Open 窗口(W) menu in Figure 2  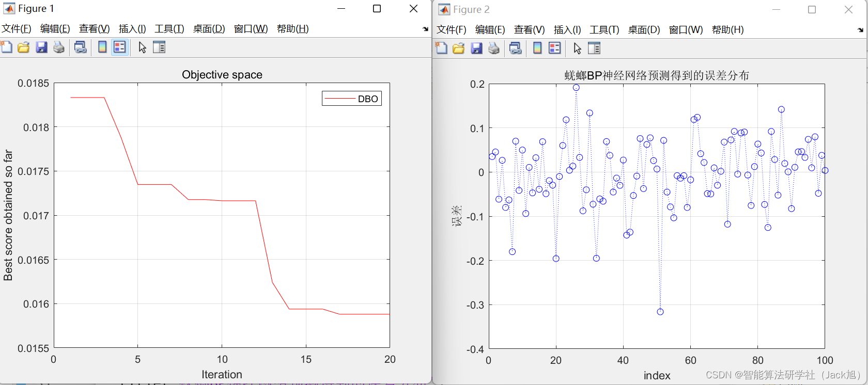(686, 30)
